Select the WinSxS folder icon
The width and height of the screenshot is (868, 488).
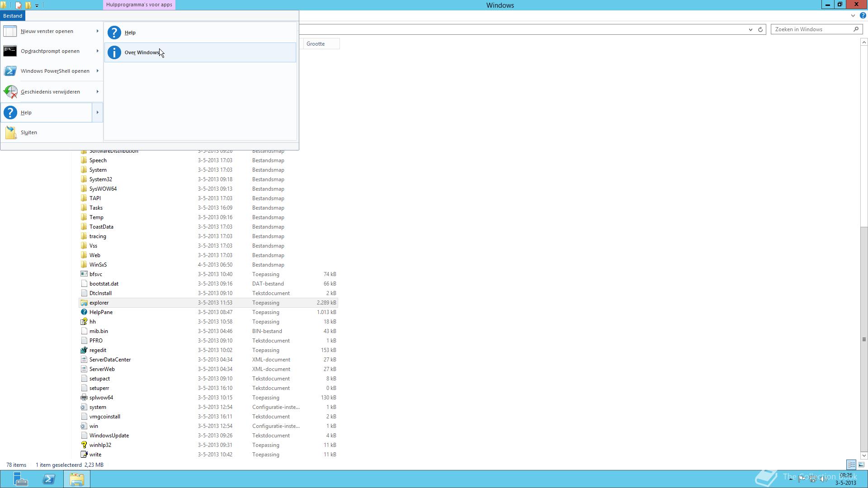84,265
